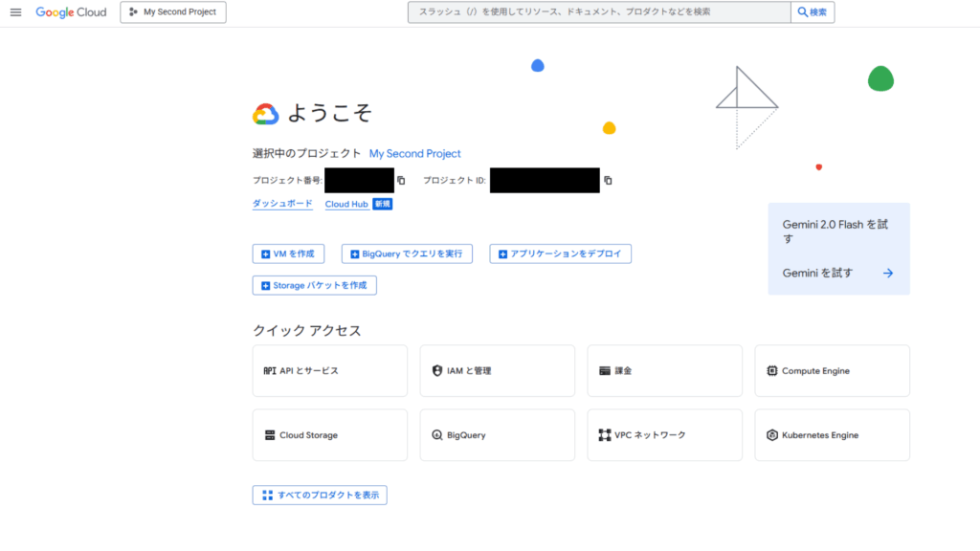The width and height of the screenshot is (980, 551).
Task: Click the API icon in quick access
Action: [x=270, y=371]
